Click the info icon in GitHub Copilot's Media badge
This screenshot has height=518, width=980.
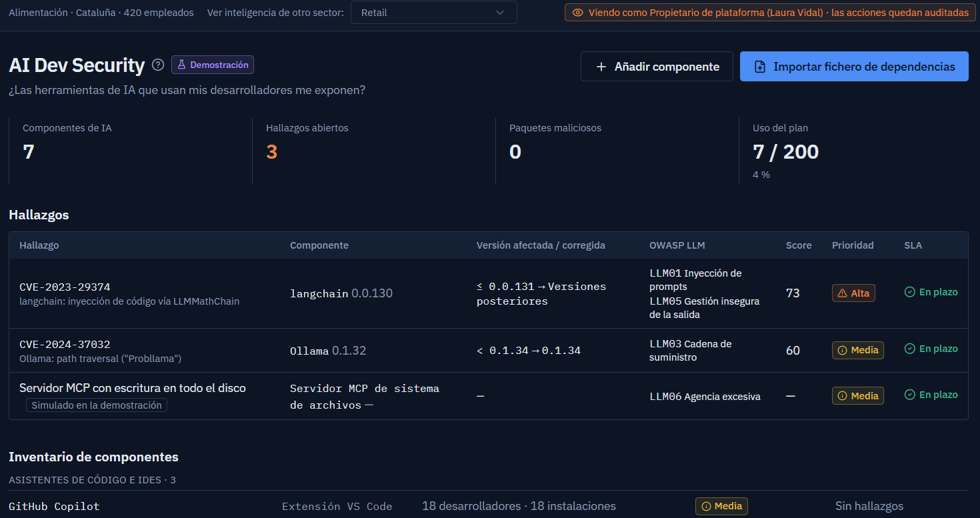(x=706, y=506)
